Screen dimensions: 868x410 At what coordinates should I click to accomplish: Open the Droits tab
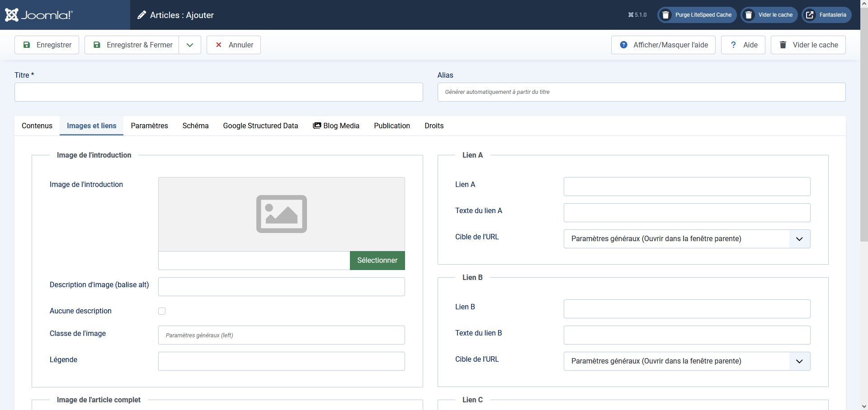click(434, 126)
